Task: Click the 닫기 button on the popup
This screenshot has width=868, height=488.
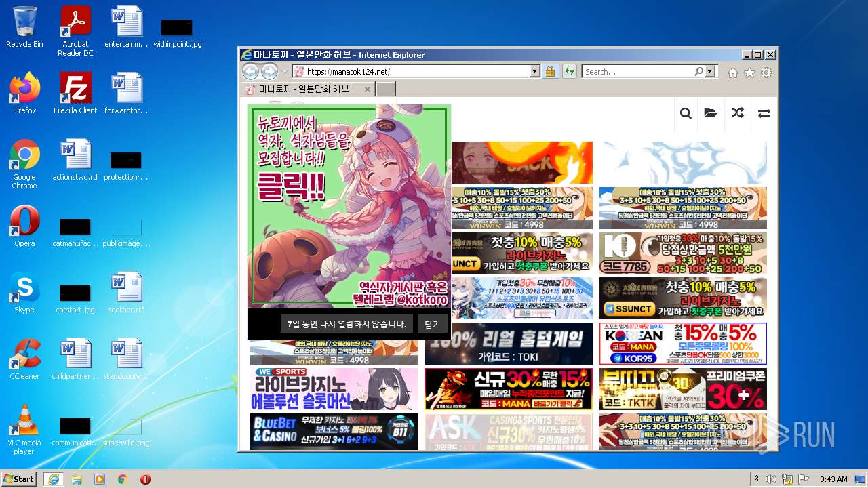Action: (432, 324)
